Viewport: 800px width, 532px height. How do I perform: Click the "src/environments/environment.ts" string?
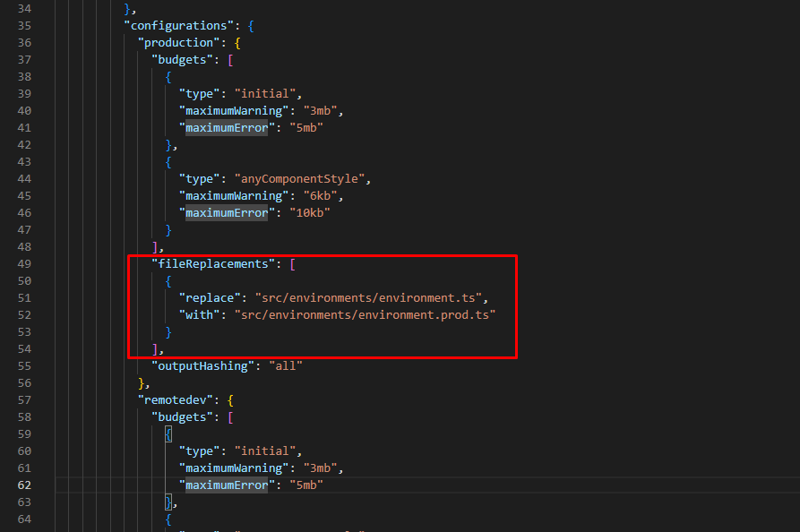(x=371, y=297)
